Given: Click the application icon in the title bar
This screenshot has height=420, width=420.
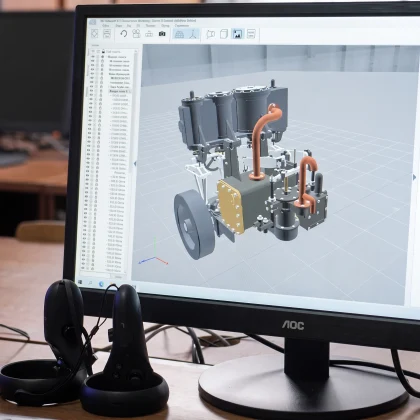Looking at the screenshot, I should click(93, 22).
